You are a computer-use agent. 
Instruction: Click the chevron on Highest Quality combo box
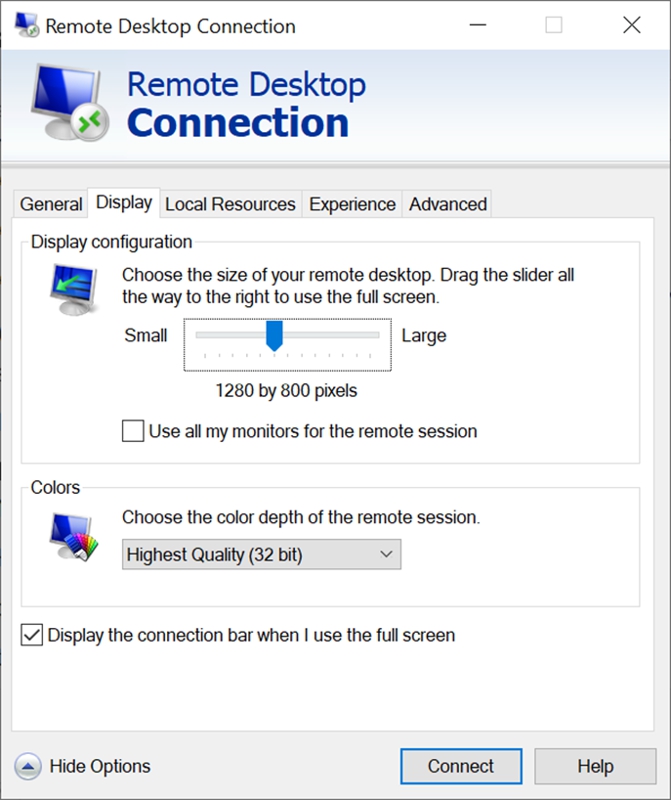(x=386, y=554)
